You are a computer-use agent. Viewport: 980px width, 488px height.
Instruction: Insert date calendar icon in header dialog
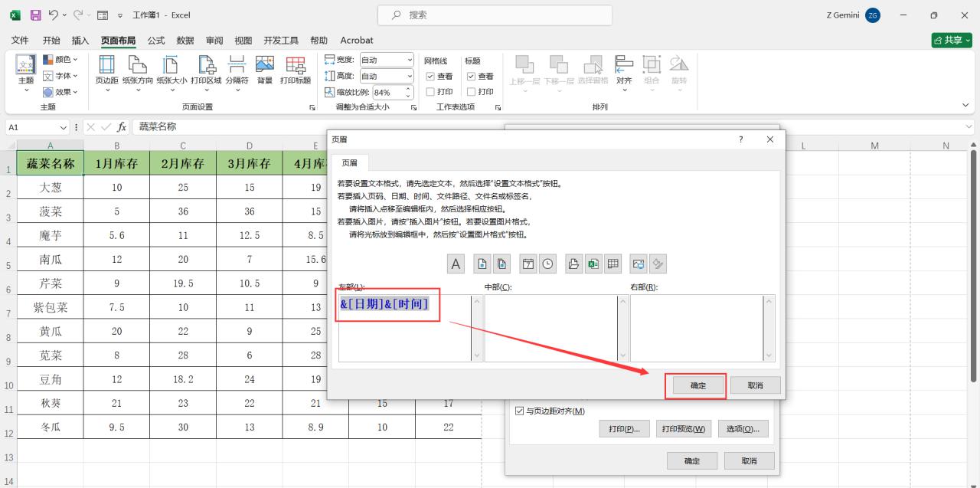pyautogui.click(x=528, y=264)
